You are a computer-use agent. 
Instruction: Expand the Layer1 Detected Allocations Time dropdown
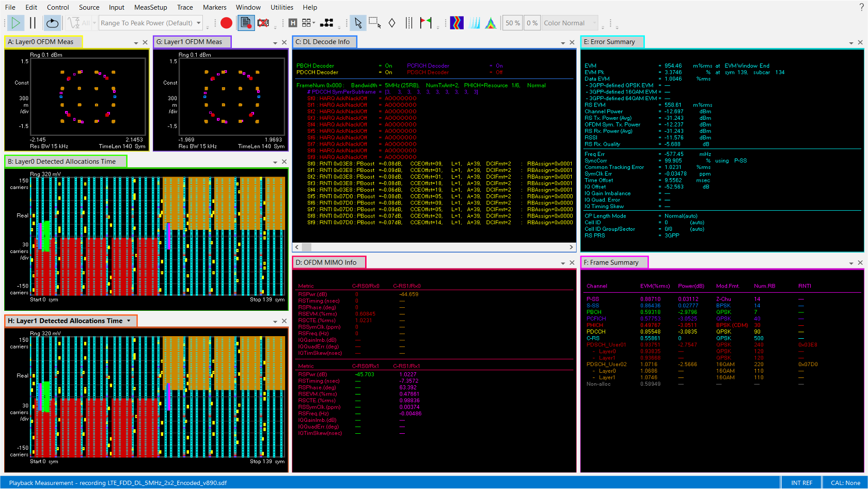pyautogui.click(x=129, y=321)
